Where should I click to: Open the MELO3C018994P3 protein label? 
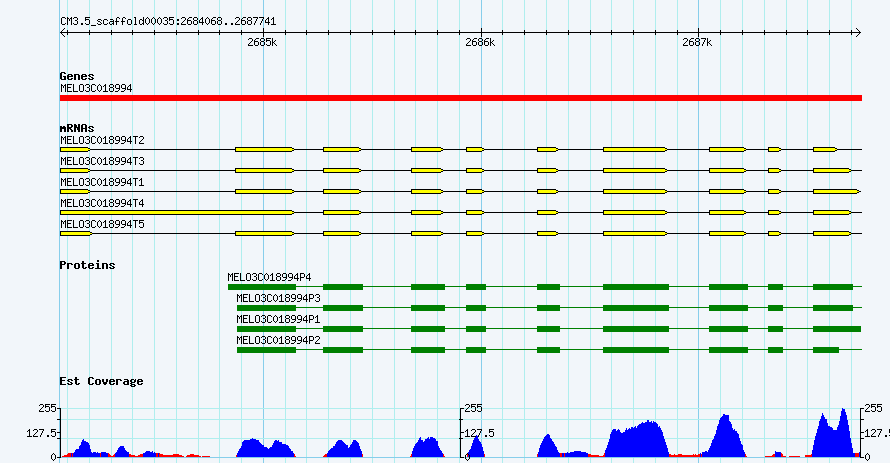pyautogui.click(x=279, y=298)
